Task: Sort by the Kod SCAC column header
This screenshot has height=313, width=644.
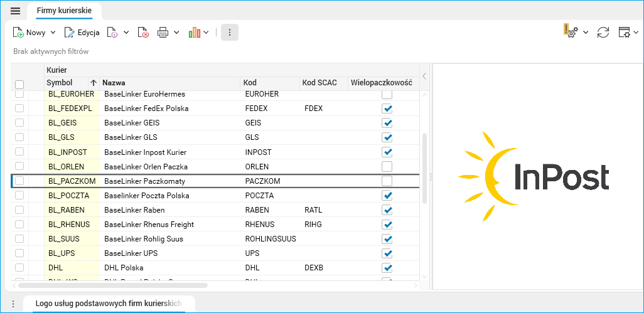Action: (319, 83)
